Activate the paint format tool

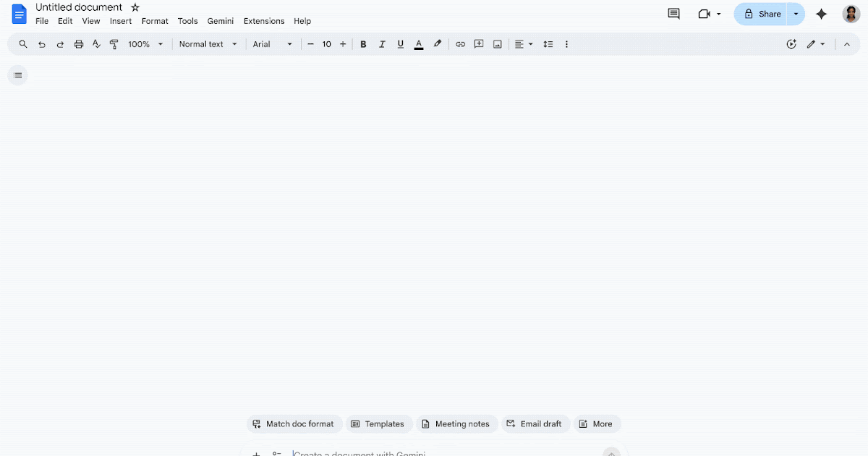114,44
